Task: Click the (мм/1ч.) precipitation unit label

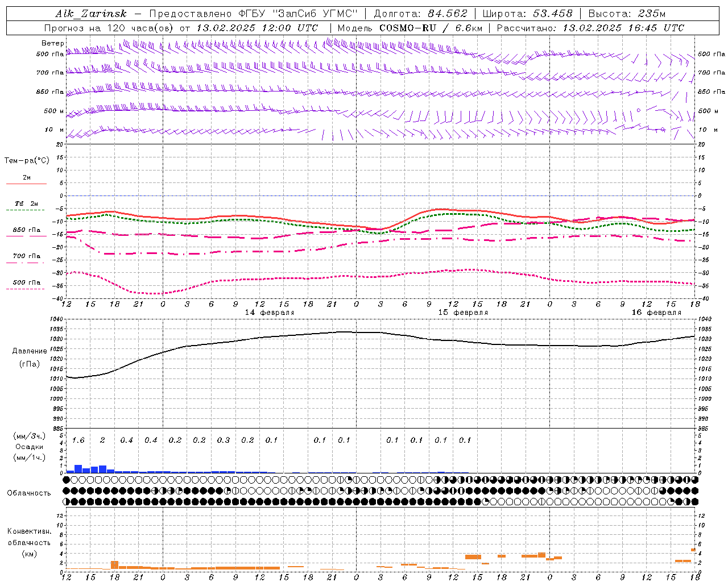Action: (30, 458)
